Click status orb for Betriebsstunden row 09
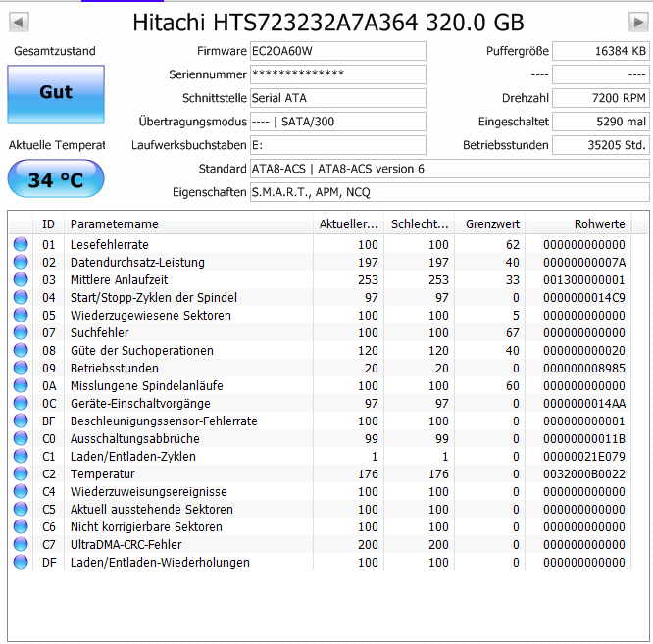The image size is (653, 644). point(21,368)
